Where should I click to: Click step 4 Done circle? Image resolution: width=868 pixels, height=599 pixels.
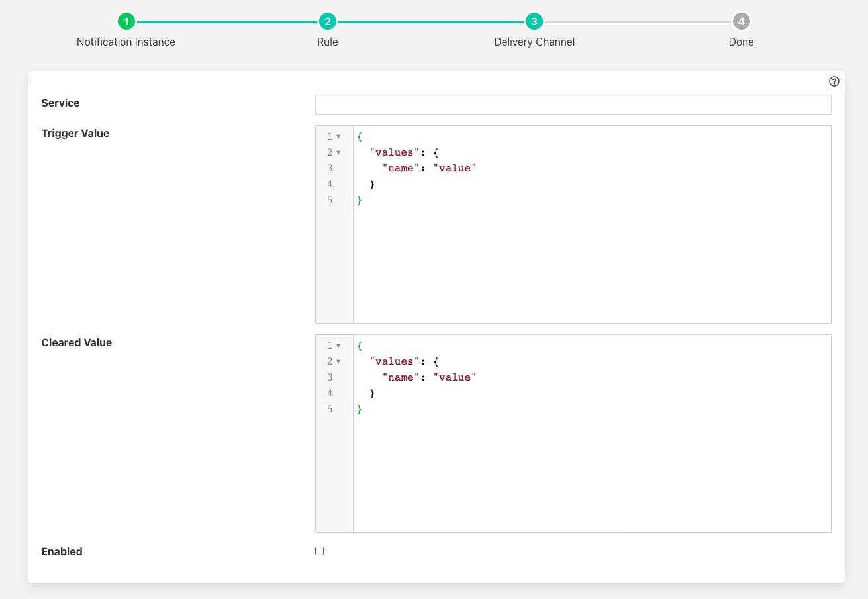tap(741, 22)
